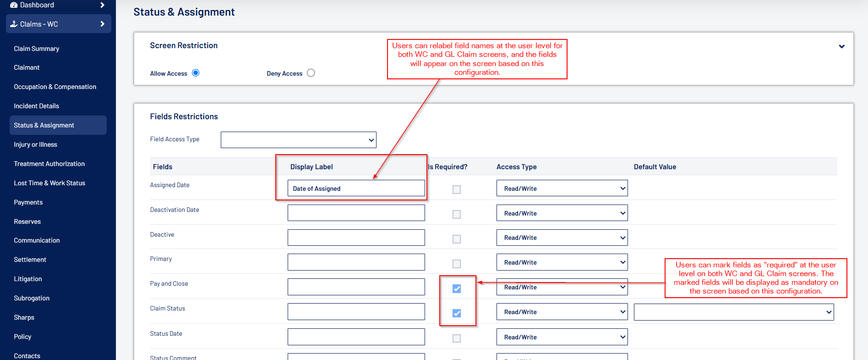The width and height of the screenshot is (868, 360).
Task: Click the Deactivation Date display label field
Action: click(x=356, y=213)
